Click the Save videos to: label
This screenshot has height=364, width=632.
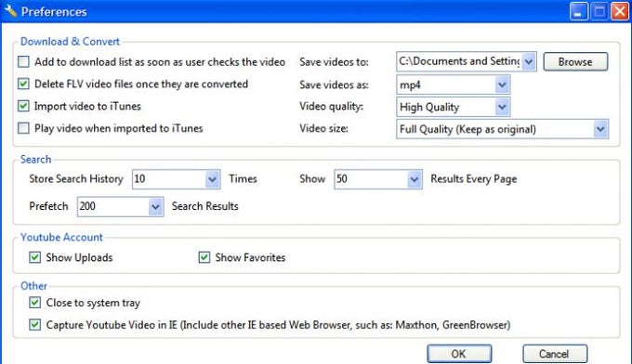pyautogui.click(x=334, y=62)
